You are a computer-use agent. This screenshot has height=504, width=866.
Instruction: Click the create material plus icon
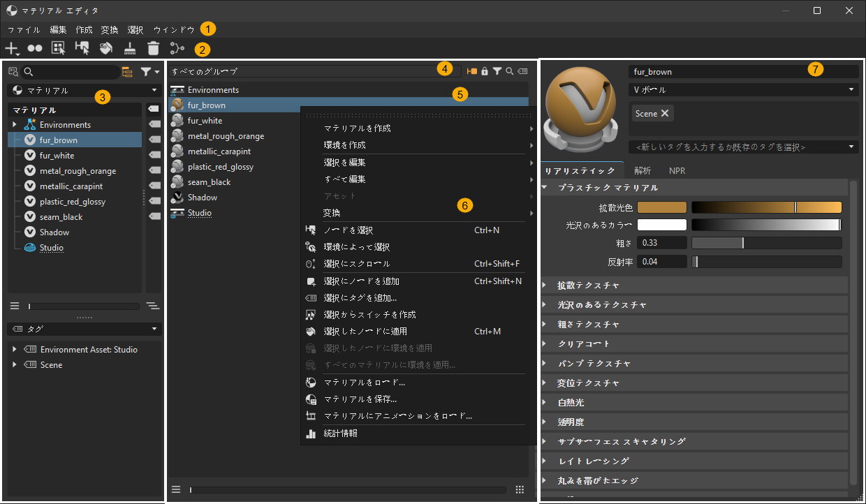(x=12, y=49)
